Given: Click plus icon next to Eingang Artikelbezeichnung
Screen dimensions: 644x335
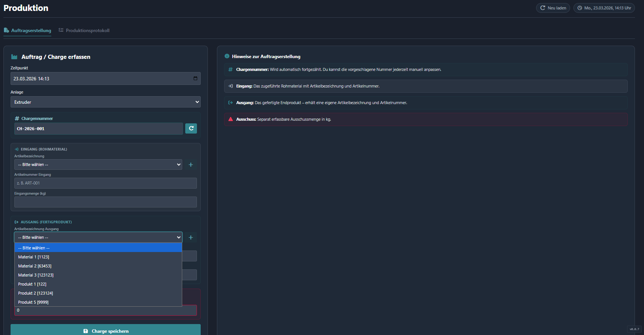Looking at the screenshot, I should coord(191,164).
